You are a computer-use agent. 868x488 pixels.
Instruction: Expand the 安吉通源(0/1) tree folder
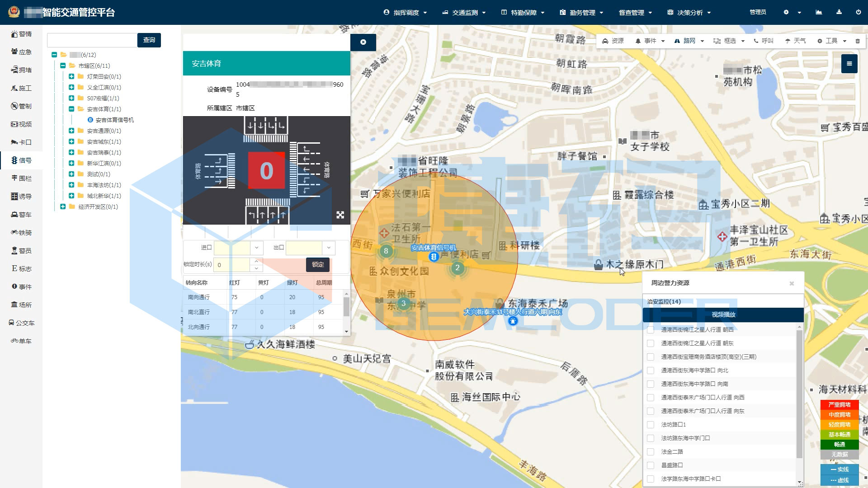(71, 131)
